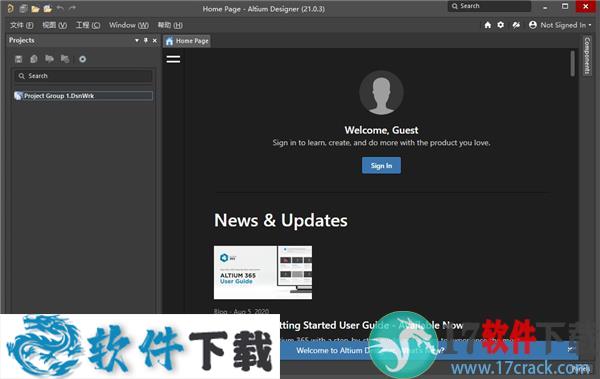Close the Projects panel

tap(155, 40)
